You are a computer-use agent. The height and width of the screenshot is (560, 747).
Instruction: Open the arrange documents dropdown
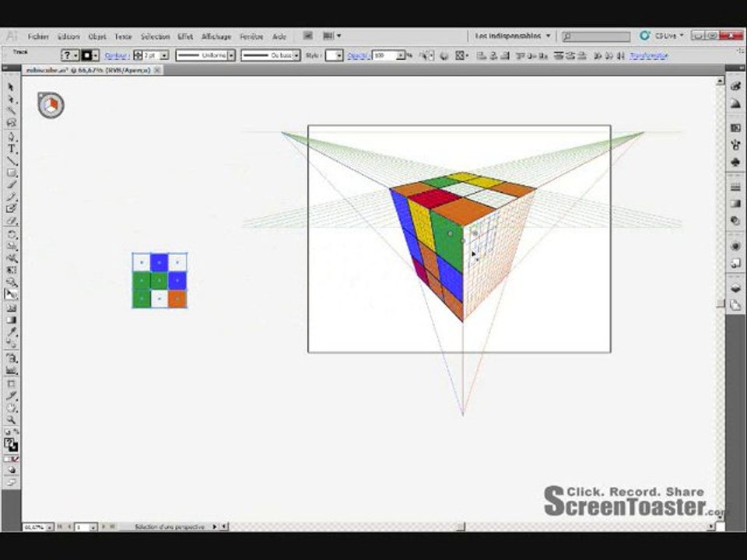click(x=332, y=36)
